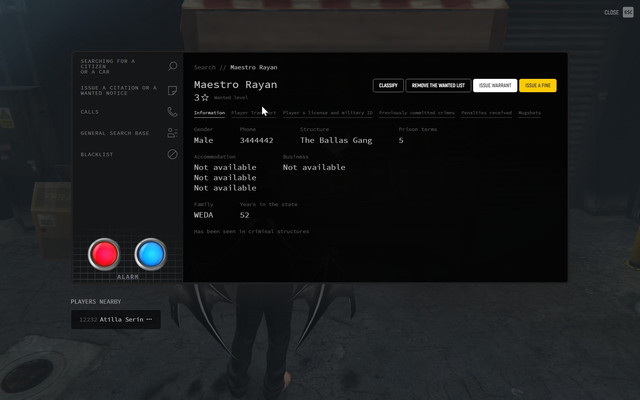Go back via the Search breadcrumb link

point(204,67)
